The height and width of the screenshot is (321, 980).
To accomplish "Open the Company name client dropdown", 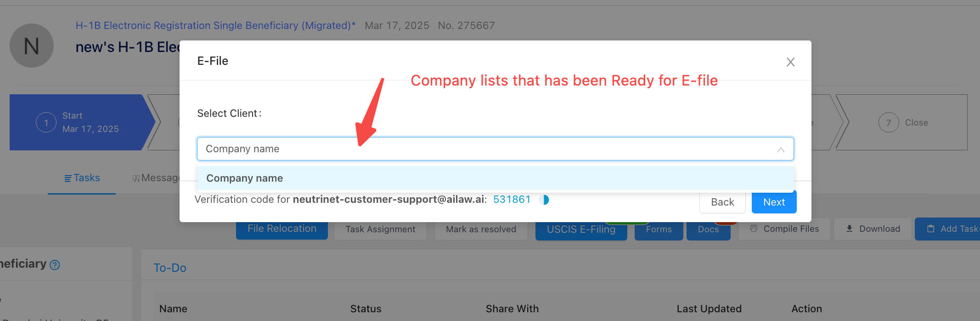I will (x=487, y=149).
